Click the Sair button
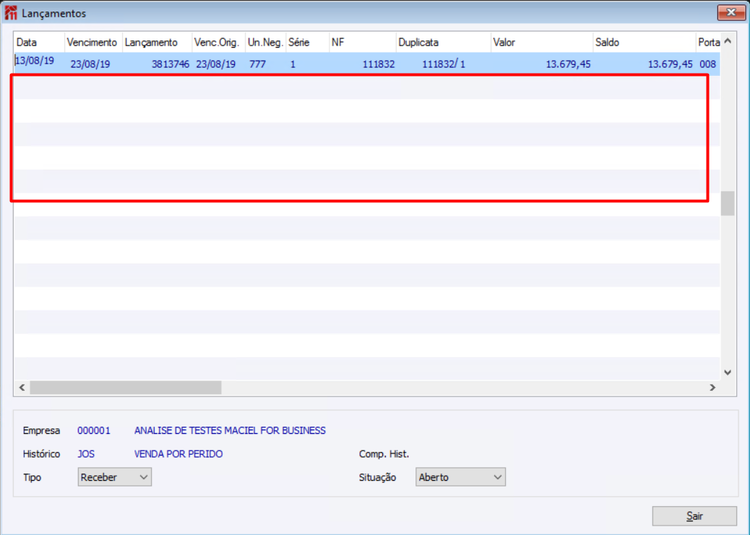The height and width of the screenshot is (535, 750). point(694,516)
